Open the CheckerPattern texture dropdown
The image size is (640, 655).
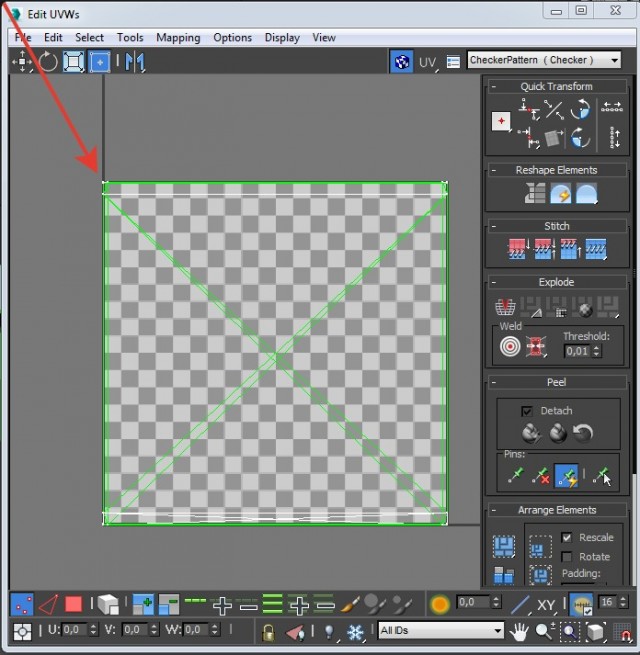point(543,60)
